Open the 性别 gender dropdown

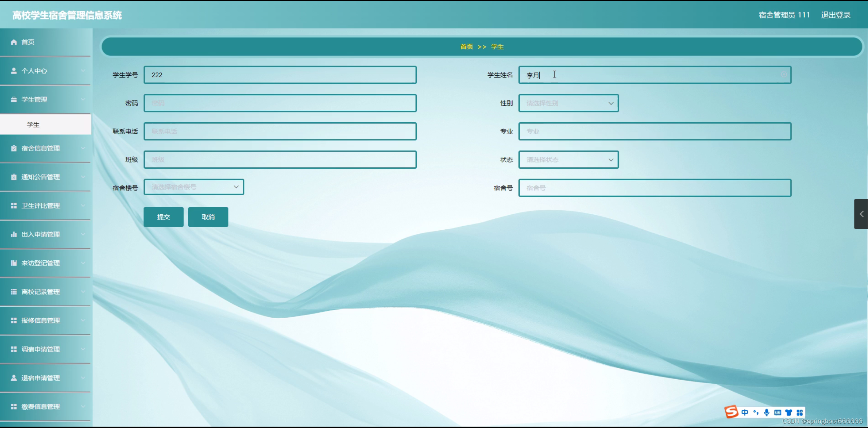tap(568, 103)
